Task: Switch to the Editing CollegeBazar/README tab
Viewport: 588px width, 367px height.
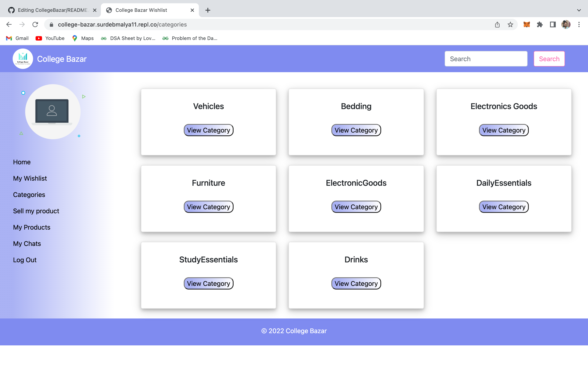Action: tap(51, 10)
